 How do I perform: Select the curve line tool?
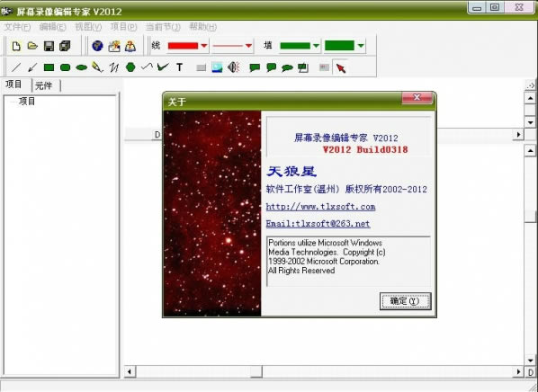click(147, 67)
